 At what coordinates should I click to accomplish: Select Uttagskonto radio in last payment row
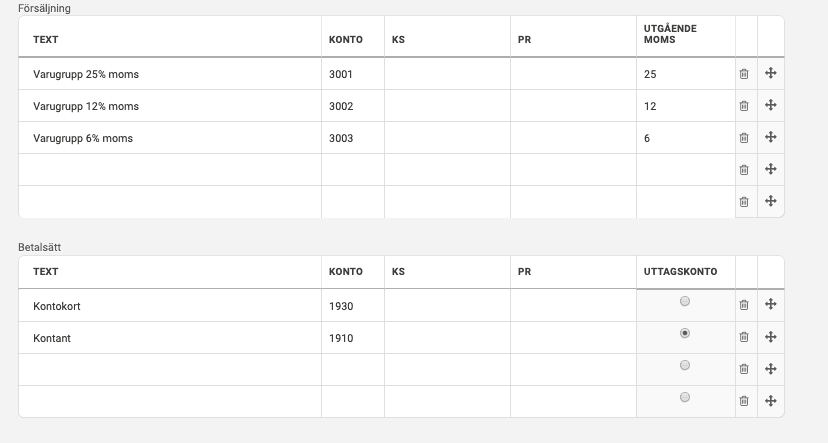(x=685, y=397)
